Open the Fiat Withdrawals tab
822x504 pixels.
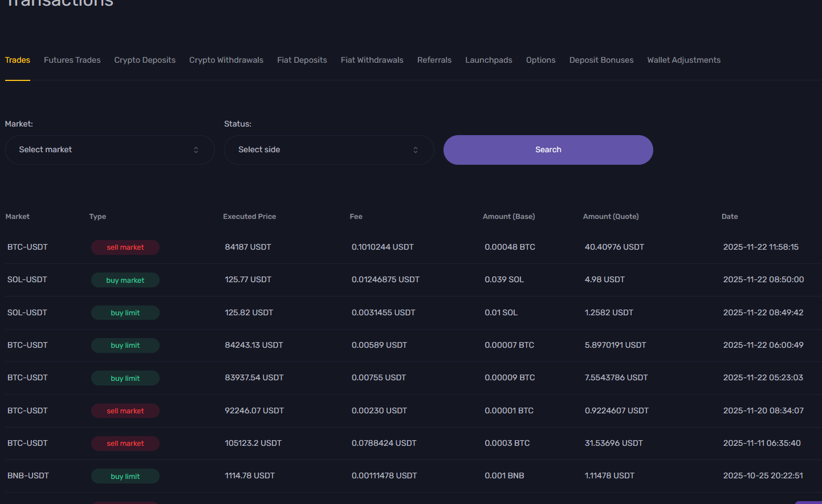(x=372, y=60)
